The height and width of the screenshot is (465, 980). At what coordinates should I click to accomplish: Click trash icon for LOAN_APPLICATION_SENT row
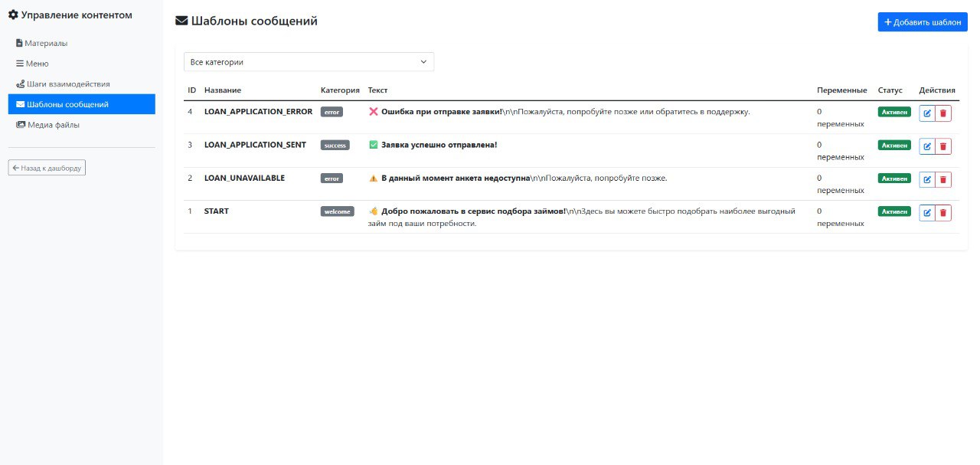coord(943,146)
